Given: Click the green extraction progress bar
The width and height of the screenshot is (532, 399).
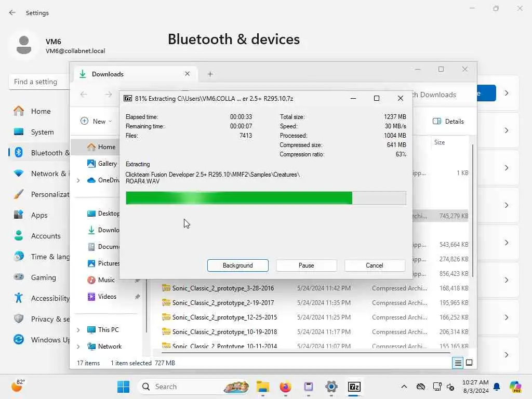Looking at the screenshot, I should 265,198.
